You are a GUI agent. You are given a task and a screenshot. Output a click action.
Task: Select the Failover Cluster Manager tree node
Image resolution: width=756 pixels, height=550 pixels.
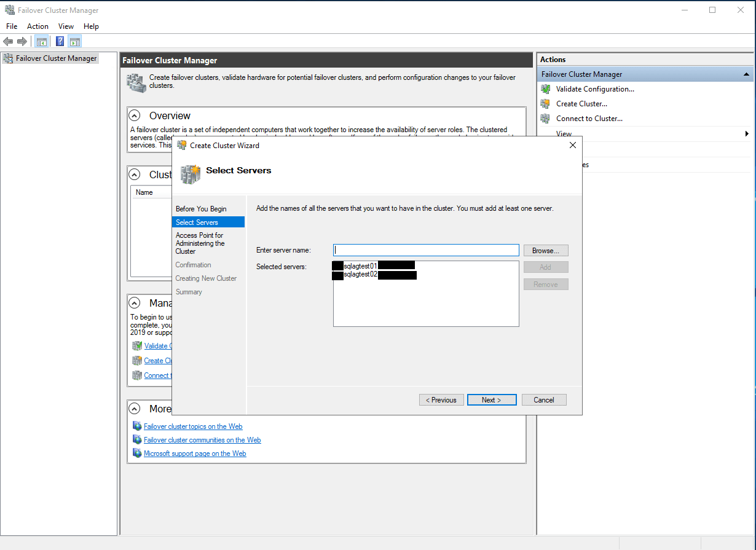50,58
